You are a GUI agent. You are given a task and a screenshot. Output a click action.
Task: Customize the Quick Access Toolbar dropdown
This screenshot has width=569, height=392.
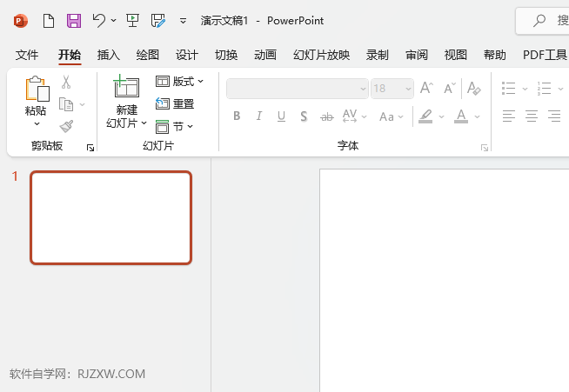tap(184, 21)
